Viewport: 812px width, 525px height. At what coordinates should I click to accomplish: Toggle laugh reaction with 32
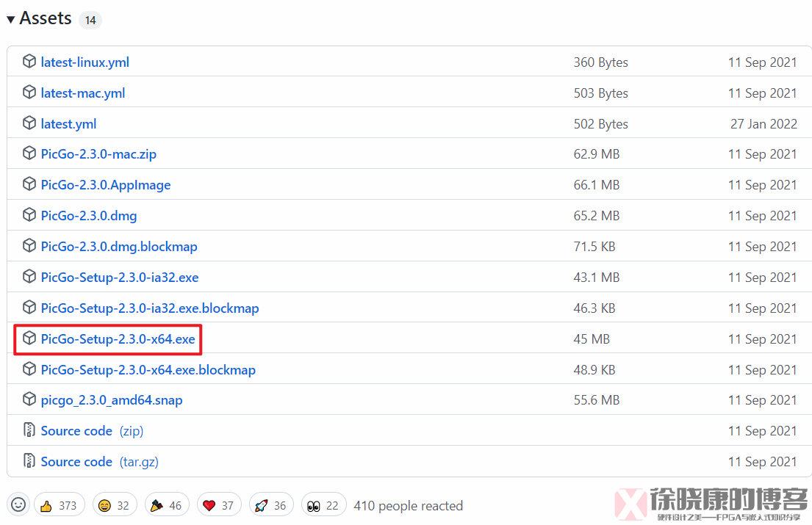click(x=115, y=505)
